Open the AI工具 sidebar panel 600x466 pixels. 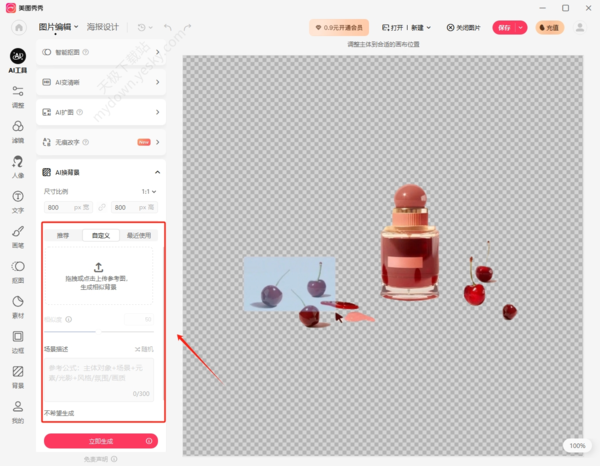(x=17, y=60)
